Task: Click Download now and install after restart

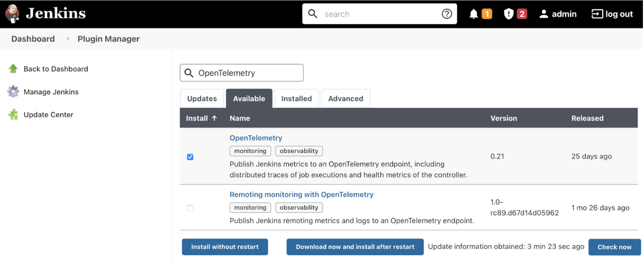Action: pyautogui.click(x=355, y=247)
